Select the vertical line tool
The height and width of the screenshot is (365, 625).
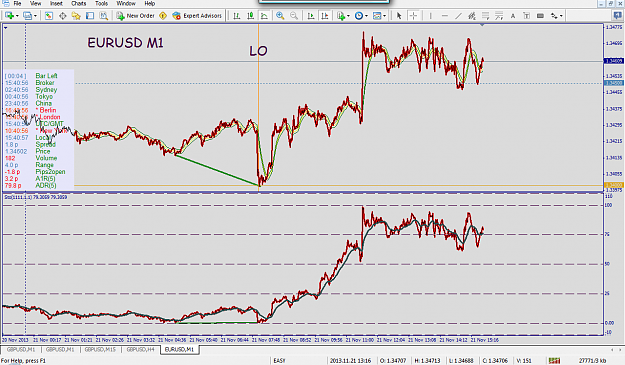coord(430,16)
